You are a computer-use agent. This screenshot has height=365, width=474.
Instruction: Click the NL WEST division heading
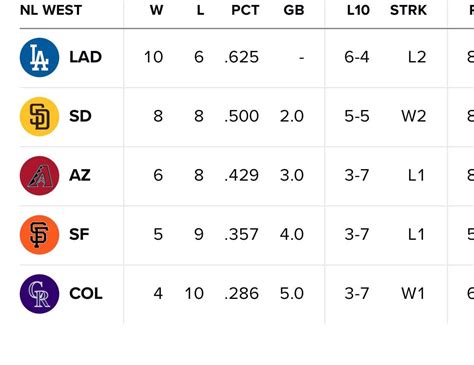pyautogui.click(x=51, y=10)
